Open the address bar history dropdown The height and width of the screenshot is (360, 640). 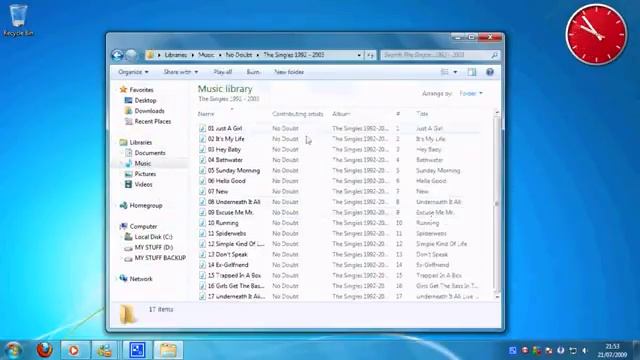coord(359,55)
